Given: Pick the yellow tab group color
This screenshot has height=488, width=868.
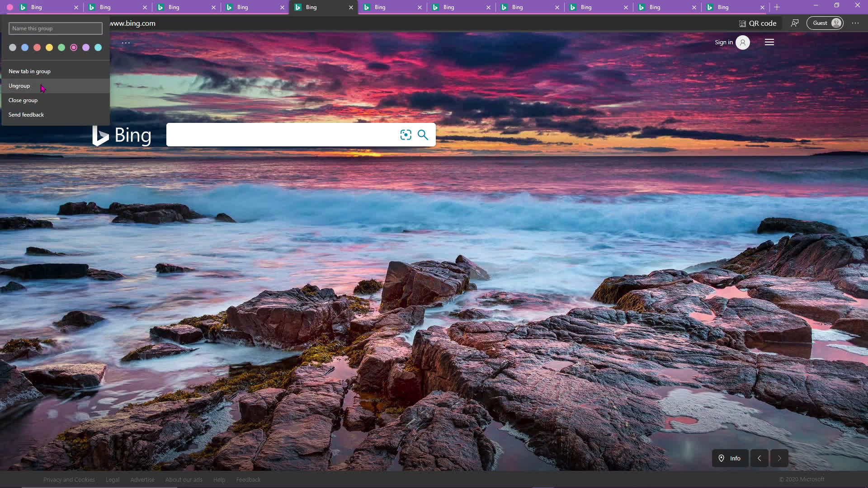Looking at the screenshot, I should coord(49,47).
